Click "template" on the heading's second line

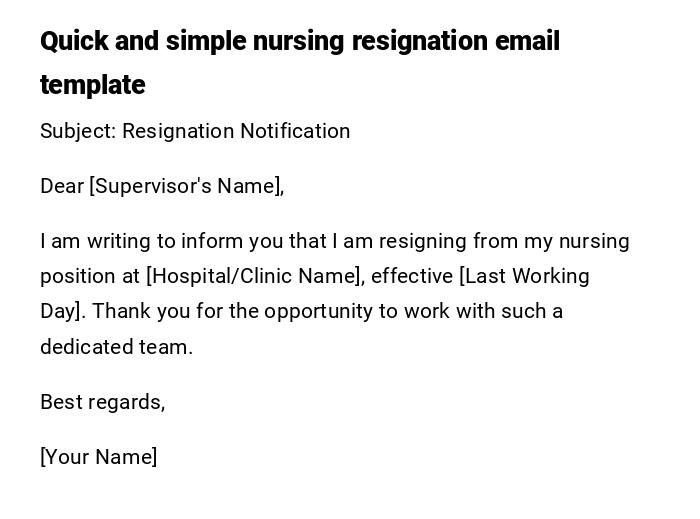[92, 86]
